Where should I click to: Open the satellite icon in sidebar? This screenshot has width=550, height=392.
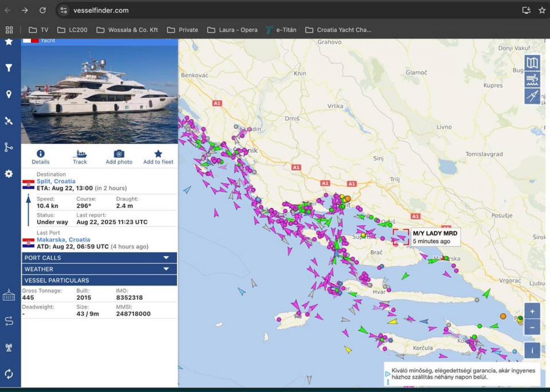pos(9,121)
